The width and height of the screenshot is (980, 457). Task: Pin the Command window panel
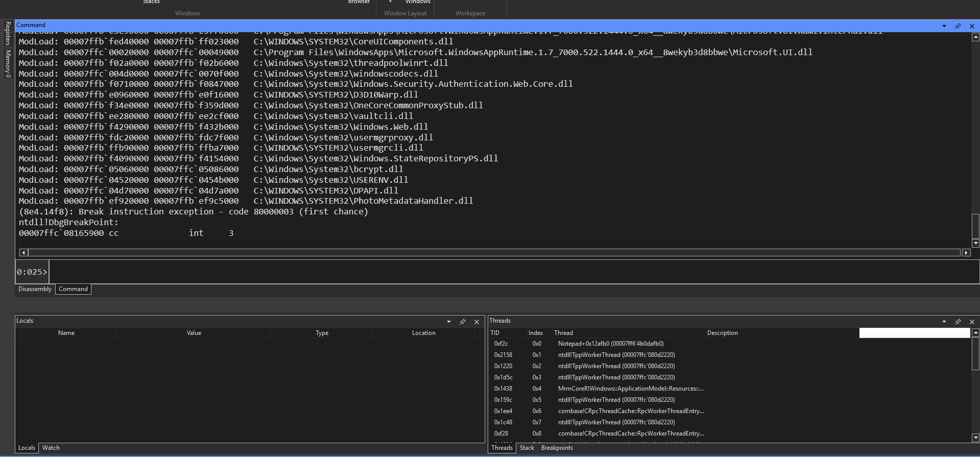958,26
